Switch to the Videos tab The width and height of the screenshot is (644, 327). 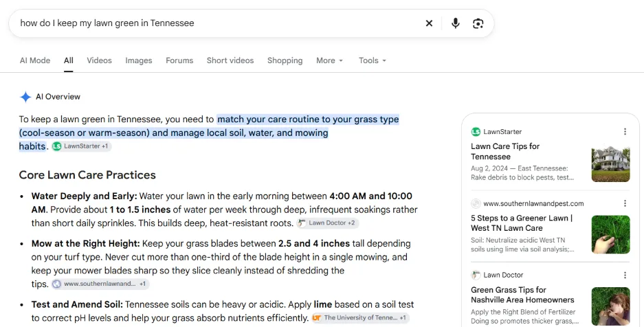99,60
